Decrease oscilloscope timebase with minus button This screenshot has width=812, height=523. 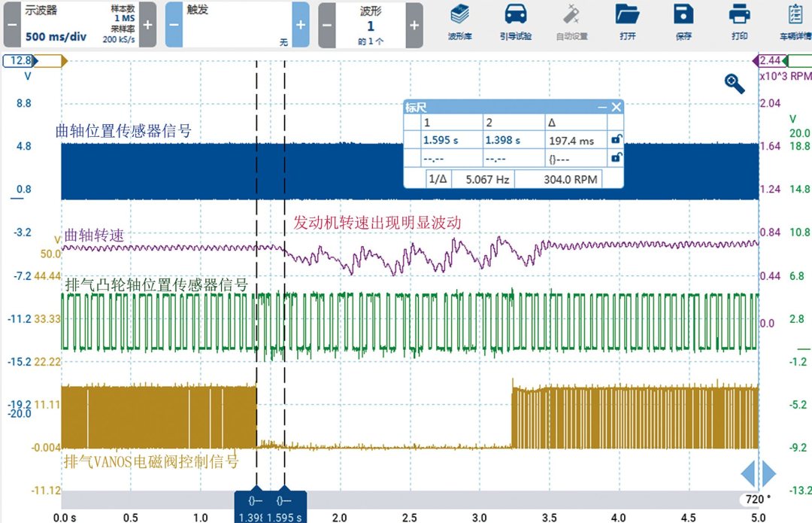(13, 25)
